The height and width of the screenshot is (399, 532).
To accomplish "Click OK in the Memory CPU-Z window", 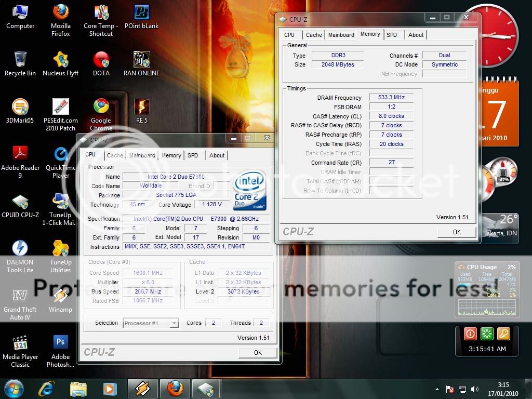I will (x=457, y=232).
